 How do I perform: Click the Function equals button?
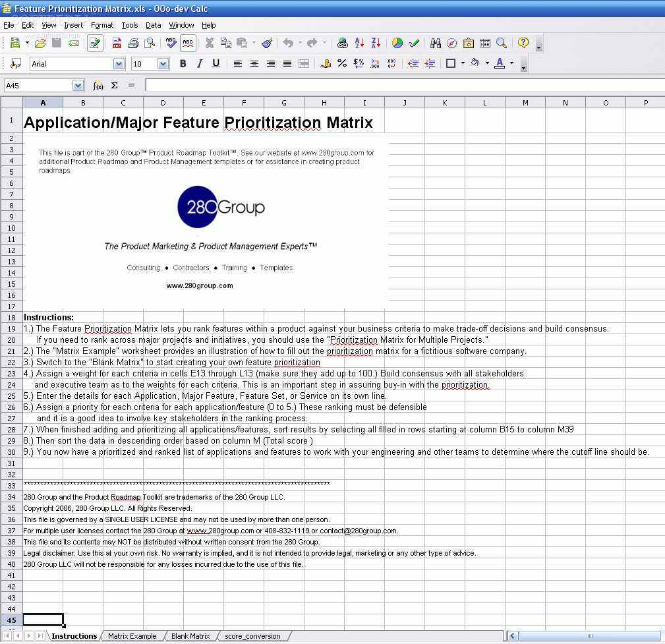coord(131,86)
